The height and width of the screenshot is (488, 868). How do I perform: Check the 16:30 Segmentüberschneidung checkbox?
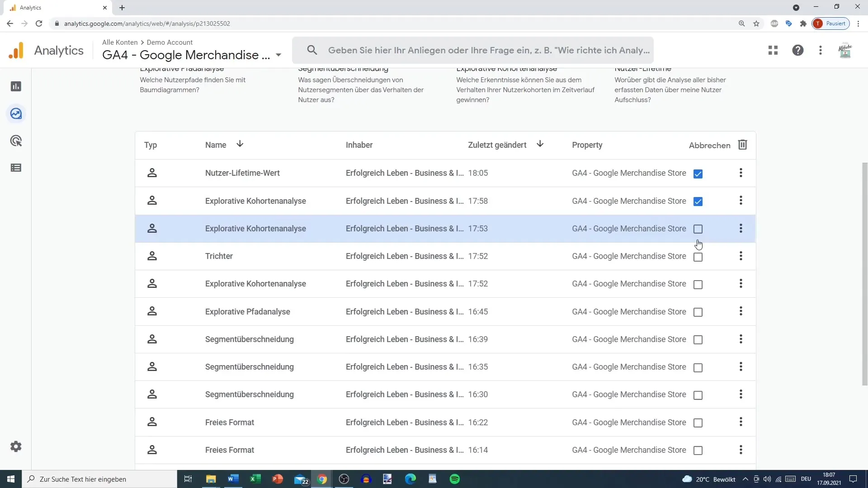(x=698, y=395)
